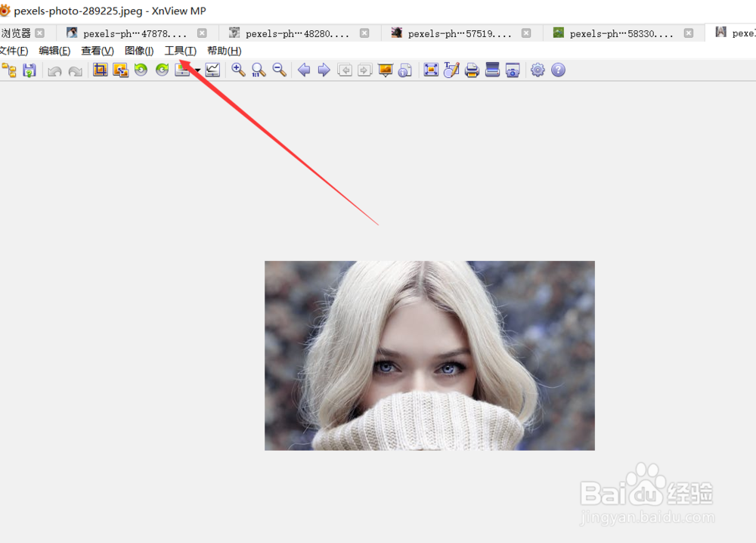The height and width of the screenshot is (543, 756).
Task: Rotate the image clockwise
Action: (x=162, y=70)
